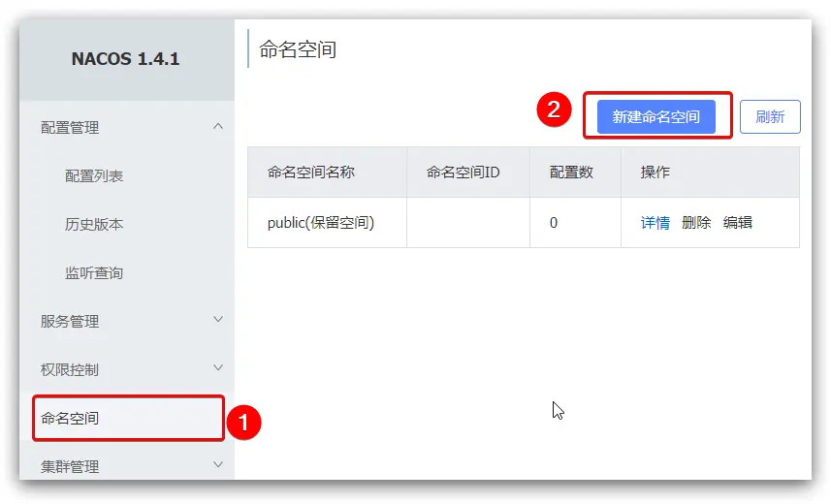Click the 新建命名空间 button
The width and height of the screenshot is (831, 504).
tap(656, 116)
